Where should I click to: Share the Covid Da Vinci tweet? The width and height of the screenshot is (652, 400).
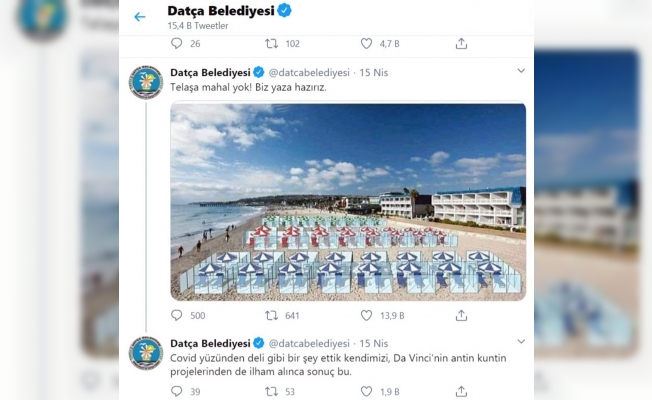click(461, 391)
